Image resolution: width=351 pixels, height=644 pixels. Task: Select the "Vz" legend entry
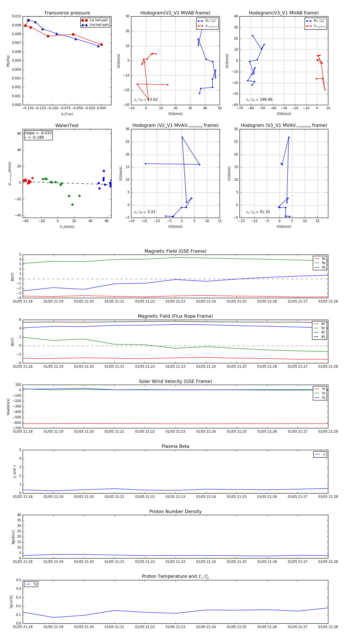pyautogui.click(x=320, y=398)
